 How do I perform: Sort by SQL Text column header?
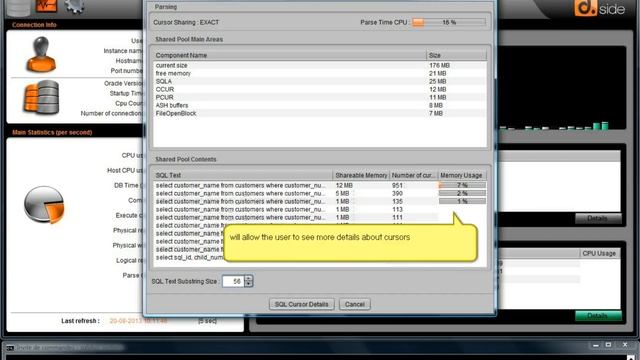(243, 175)
